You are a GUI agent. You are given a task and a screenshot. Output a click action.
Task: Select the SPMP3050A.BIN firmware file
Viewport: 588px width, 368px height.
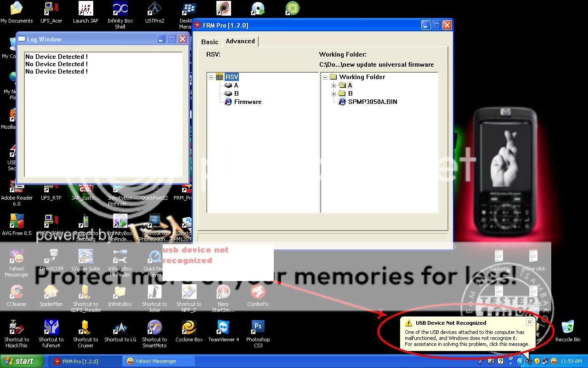coord(373,102)
